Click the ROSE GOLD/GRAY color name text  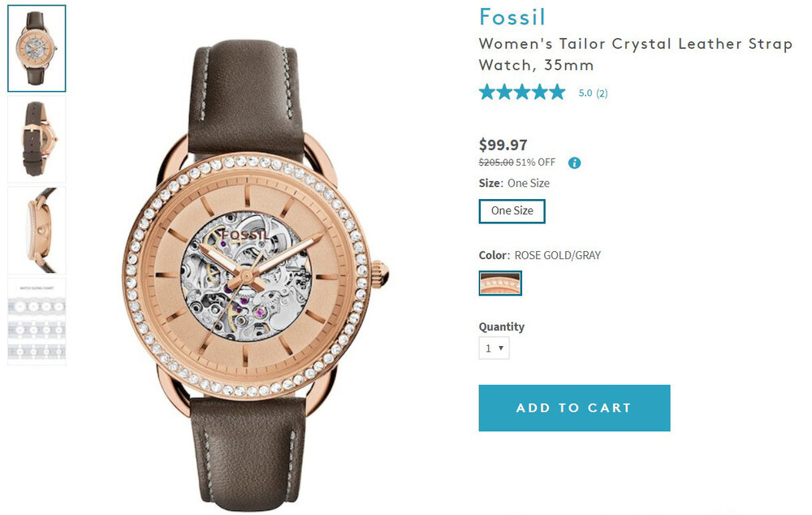pos(558,255)
